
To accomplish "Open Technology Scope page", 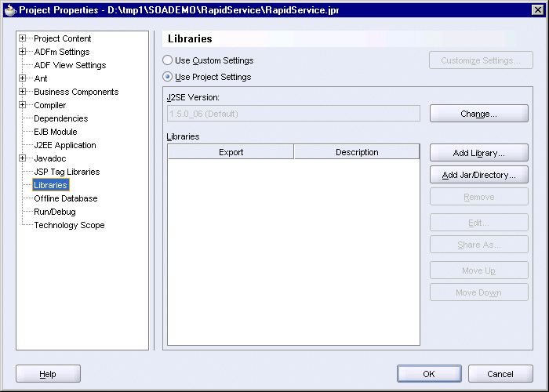I will [69, 225].
